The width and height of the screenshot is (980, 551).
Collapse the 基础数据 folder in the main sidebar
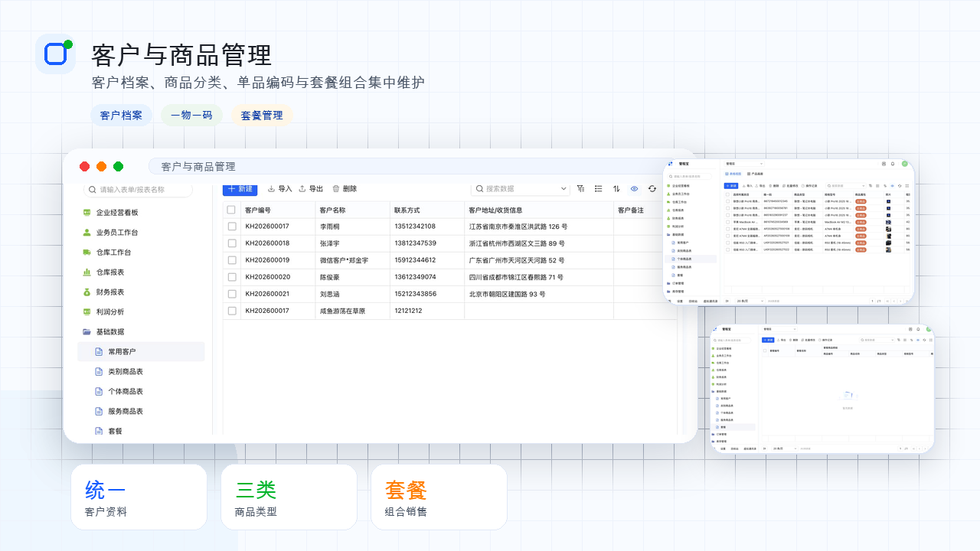click(103, 332)
